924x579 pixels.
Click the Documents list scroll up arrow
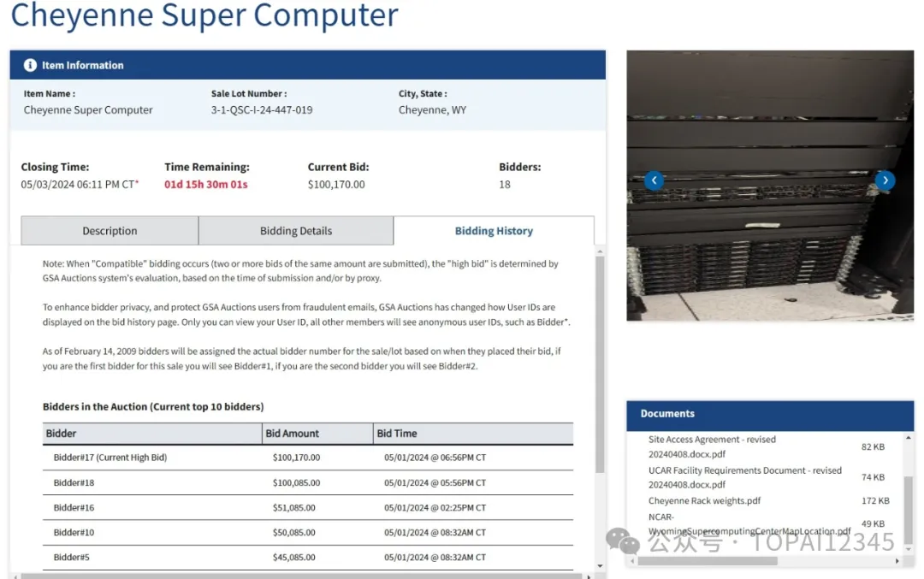[908, 438]
